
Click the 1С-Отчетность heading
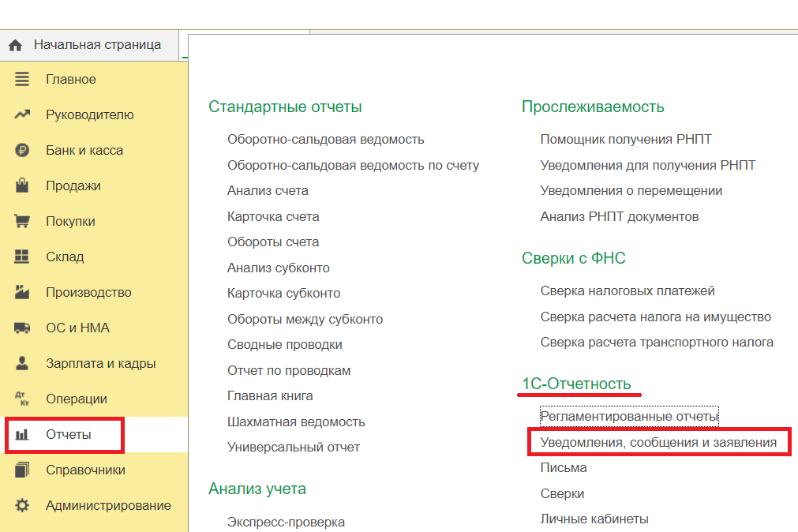pyautogui.click(x=577, y=384)
